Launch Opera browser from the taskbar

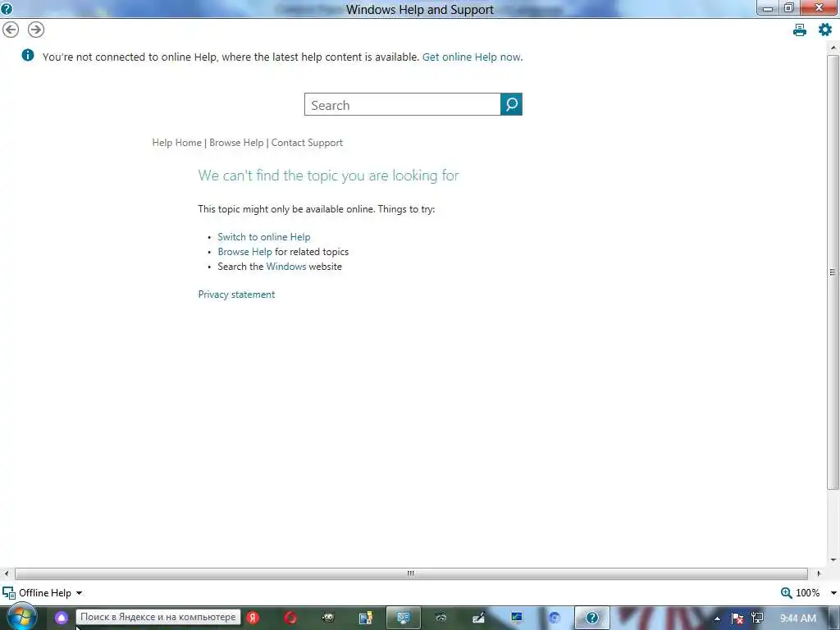[290, 618]
